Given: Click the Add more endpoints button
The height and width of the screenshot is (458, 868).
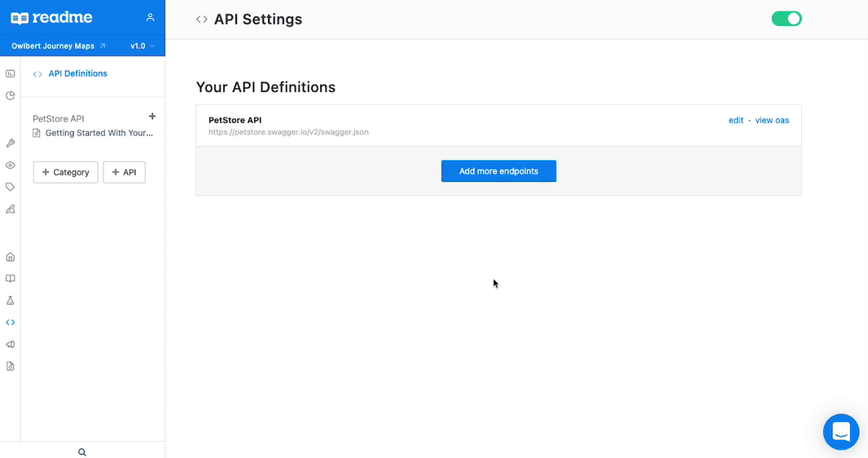Looking at the screenshot, I should 499,171.
